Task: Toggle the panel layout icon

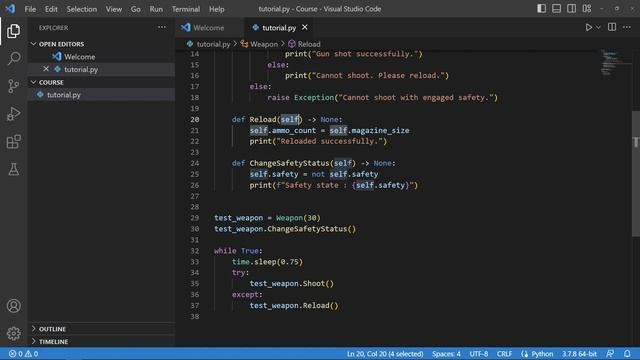Action: point(556,9)
